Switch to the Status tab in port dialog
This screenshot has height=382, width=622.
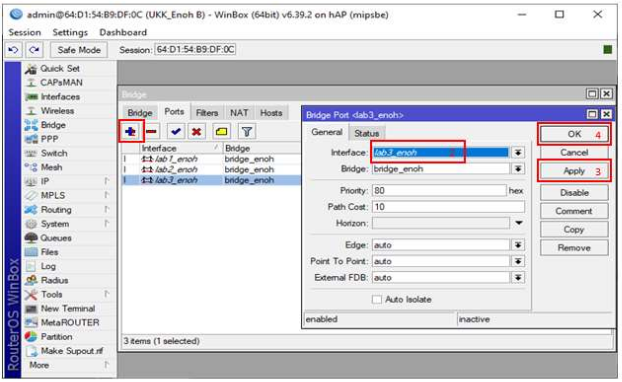367,134
